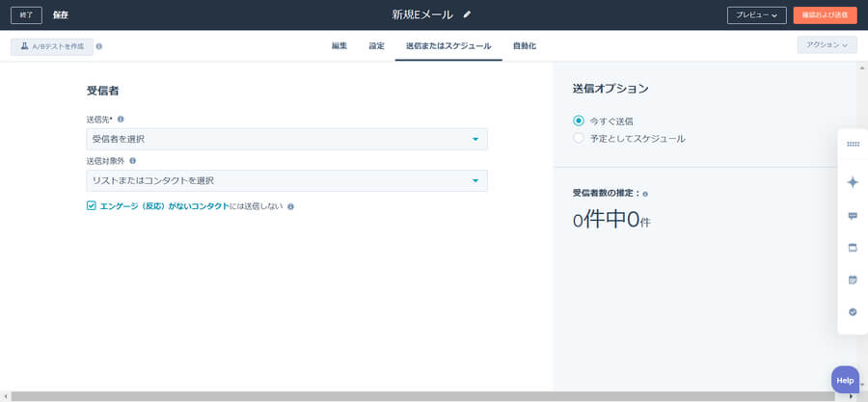The width and height of the screenshot is (868, 402).
Task: Select 今すぐ送信 radio option
Action: (579, 121)
